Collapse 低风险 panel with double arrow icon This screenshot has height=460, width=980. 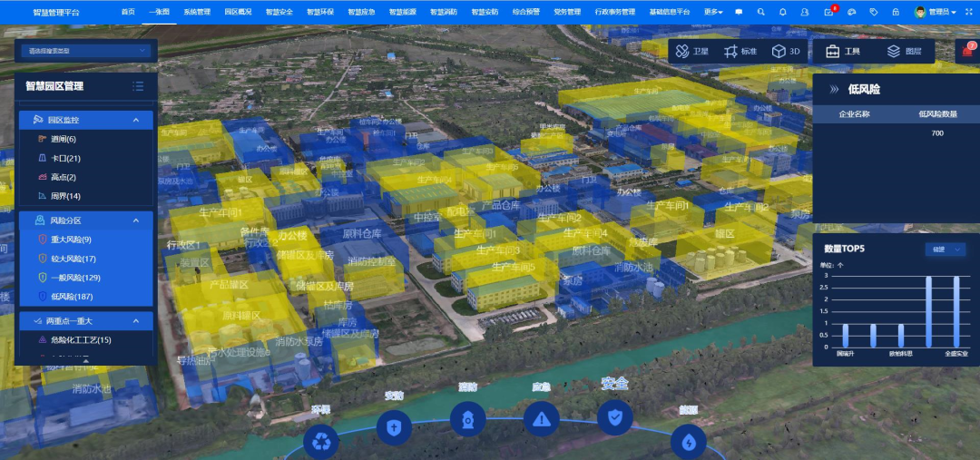tap(834, 90)
